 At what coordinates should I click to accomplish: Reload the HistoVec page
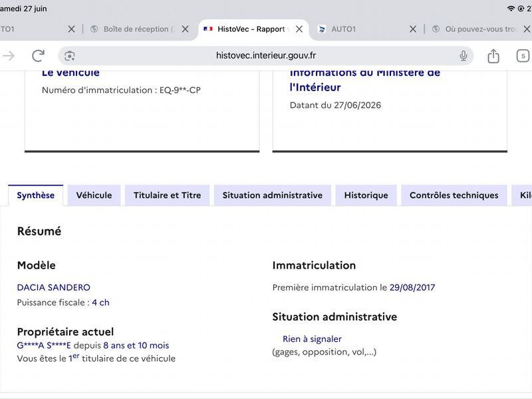click(38, 56)
